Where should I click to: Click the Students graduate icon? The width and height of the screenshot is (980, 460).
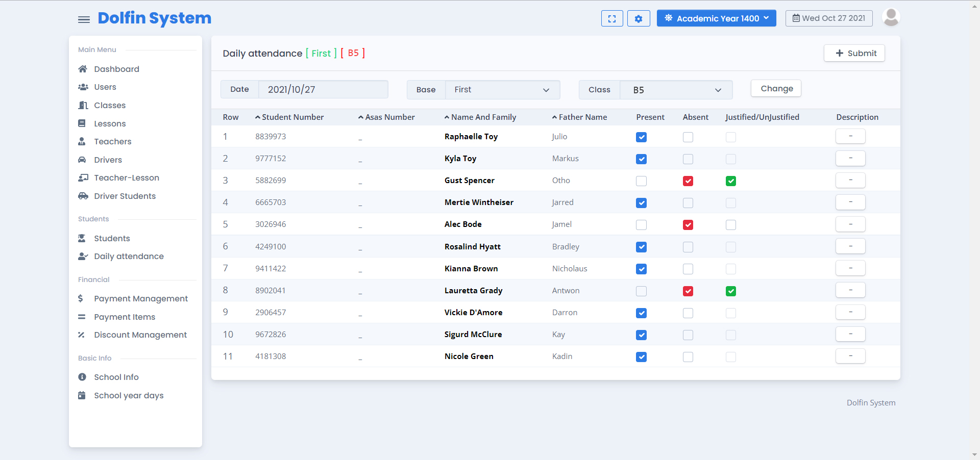[82, 238]
